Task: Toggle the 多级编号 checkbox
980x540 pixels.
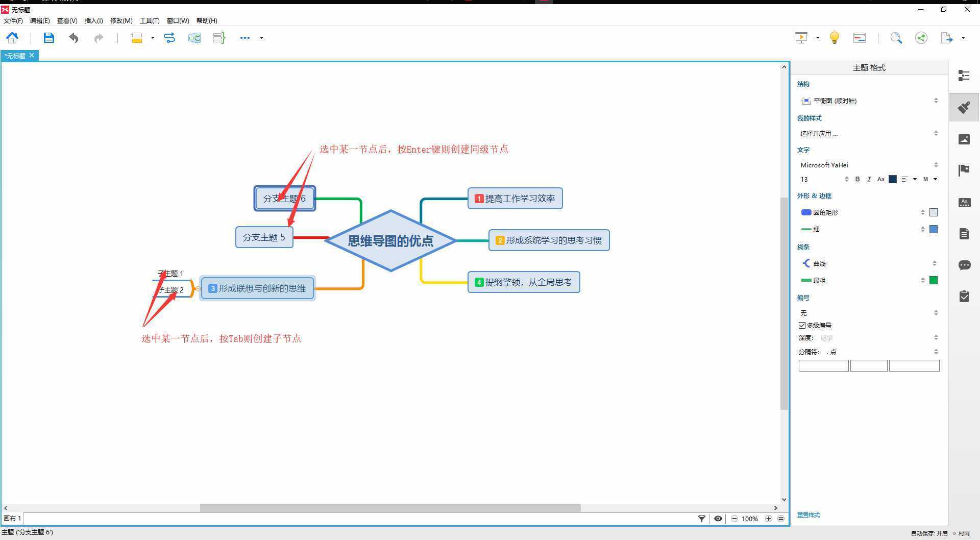Action: [802, 325]
